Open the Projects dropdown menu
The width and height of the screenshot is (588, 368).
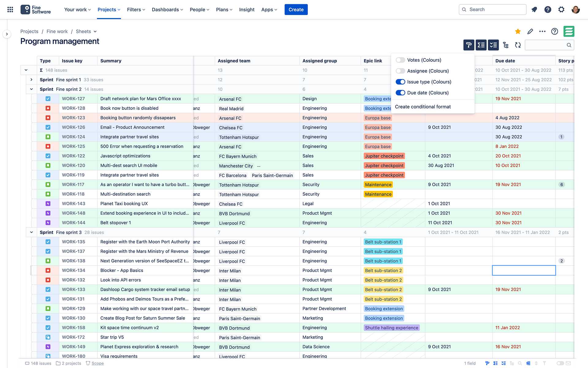(109, 9)
